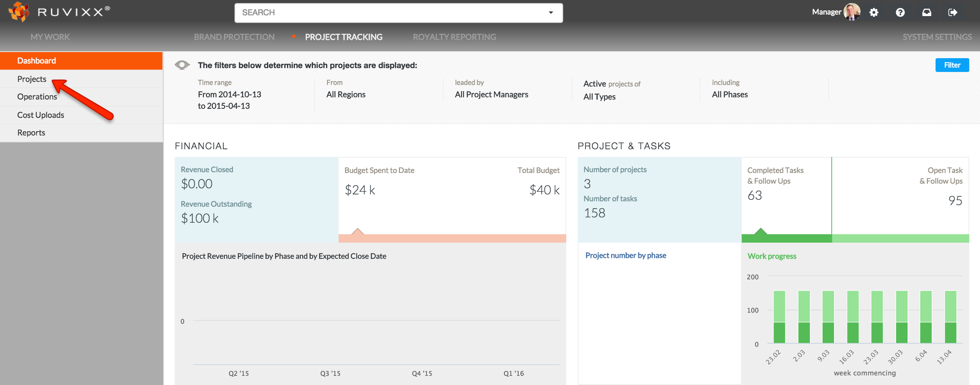Open the inbox tray icon
This screenshot has width=980, height=385.
click(926, 13)
